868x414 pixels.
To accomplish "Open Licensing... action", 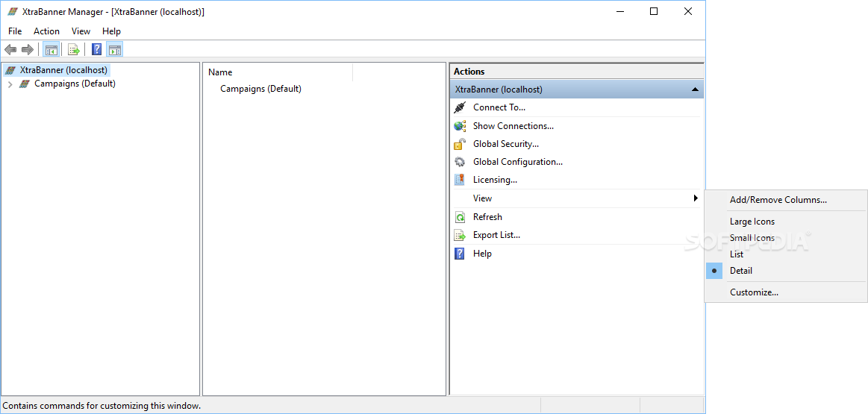I will coord(495,180).
